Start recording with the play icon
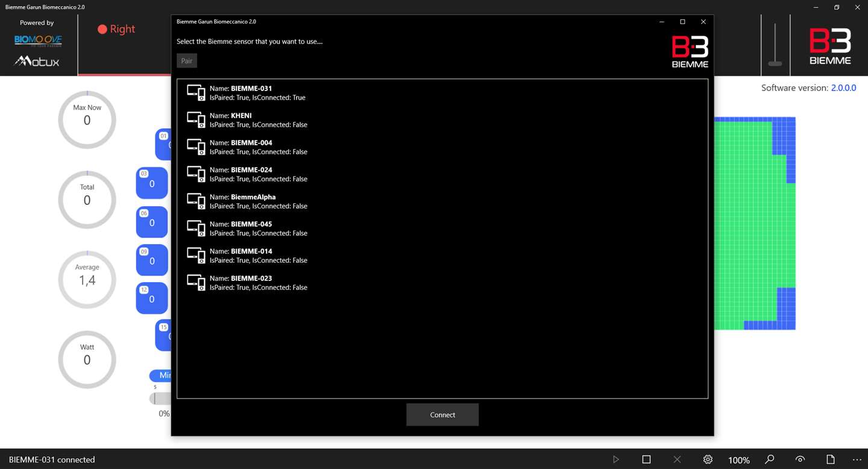The image size is (868, 469). (x=615, y=459)
